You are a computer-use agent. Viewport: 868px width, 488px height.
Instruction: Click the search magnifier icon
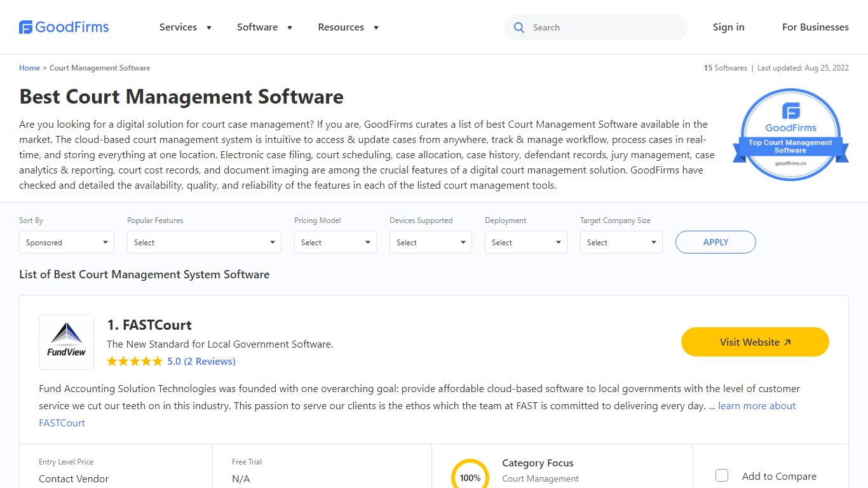point(519,27)
